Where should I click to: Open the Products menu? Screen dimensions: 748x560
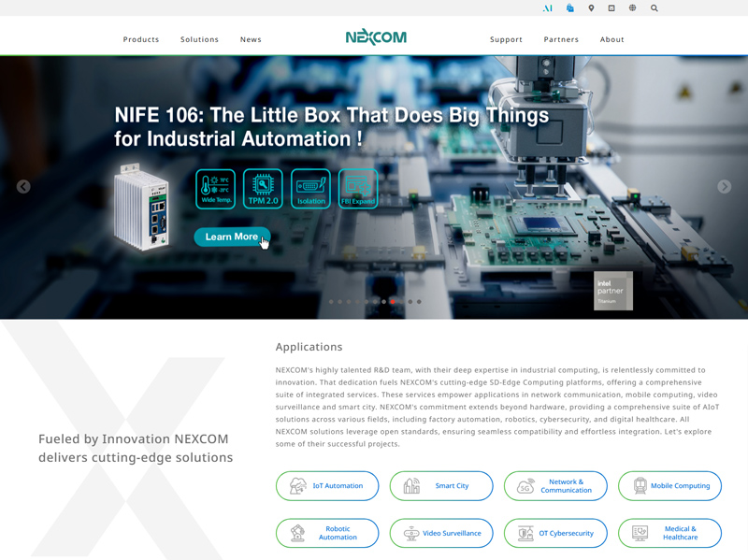[x=141, y=40]
